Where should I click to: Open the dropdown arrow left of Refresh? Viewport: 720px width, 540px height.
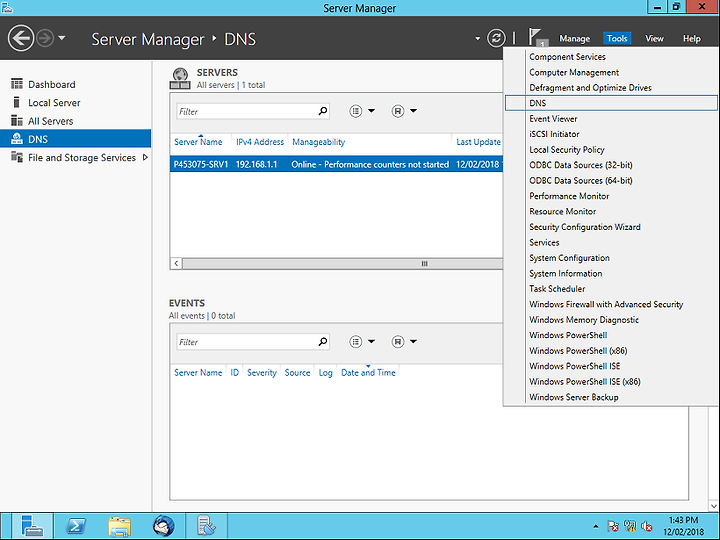point(478,39)
